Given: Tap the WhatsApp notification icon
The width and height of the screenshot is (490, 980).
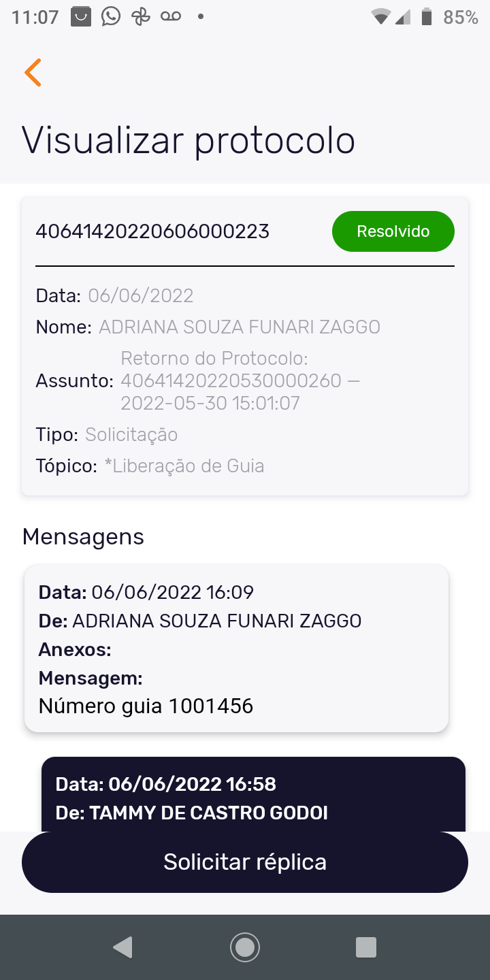Looking at the screenshot, I should pyautogui.click(x=111, y=16).
